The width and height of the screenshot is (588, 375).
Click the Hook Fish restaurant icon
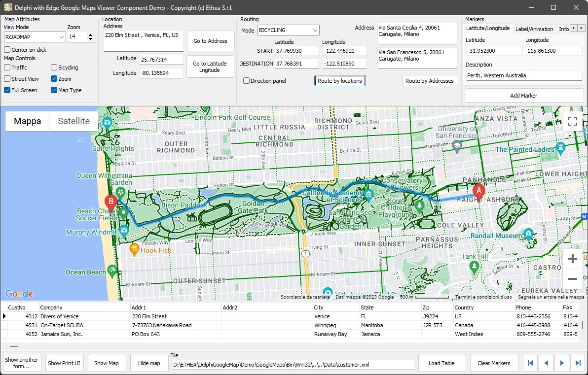point(134,249)
